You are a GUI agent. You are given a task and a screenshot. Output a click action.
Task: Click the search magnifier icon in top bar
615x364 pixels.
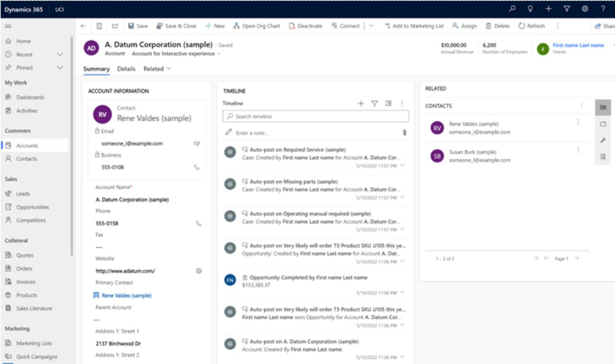pyautogui.click(x=512, y=9)
